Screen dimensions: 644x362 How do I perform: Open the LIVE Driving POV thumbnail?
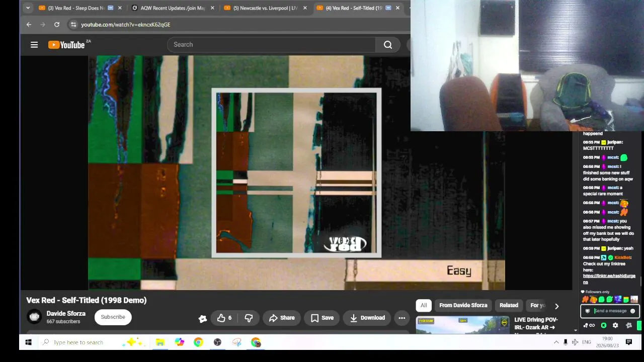point(462,325)
